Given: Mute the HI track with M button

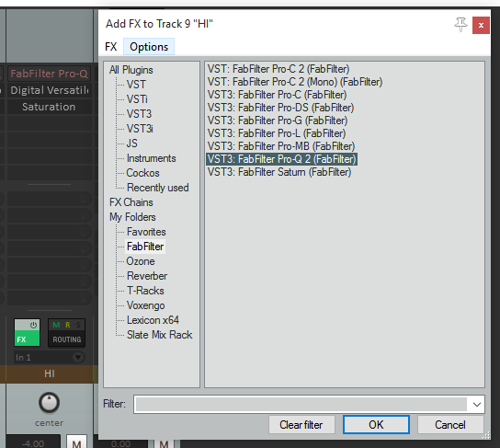Looking at the screenshot, I should 76,442.
